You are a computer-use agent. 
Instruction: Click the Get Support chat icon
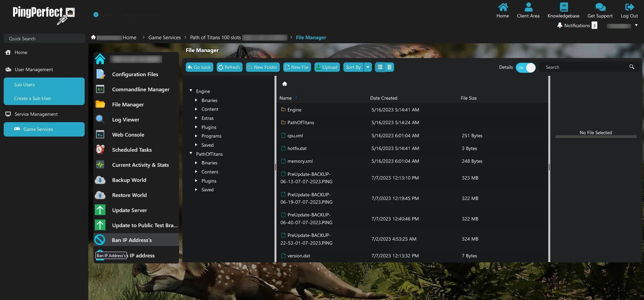click(600, 7)
